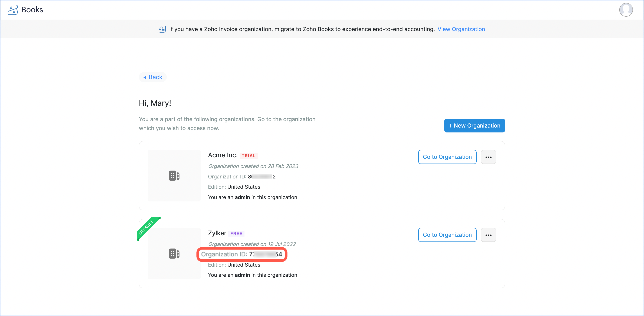Viewport: 644px width, 316px height.
Task: Click the Zoho Books logo icon
Action: click(13, 10)
